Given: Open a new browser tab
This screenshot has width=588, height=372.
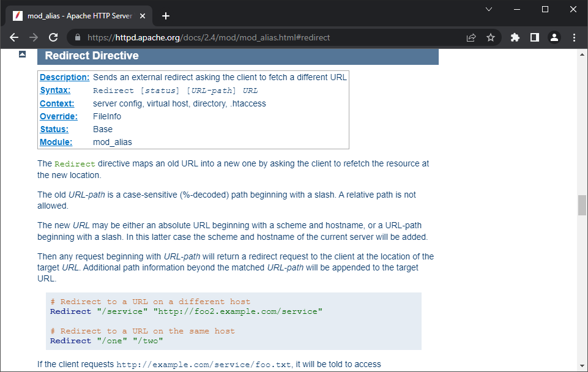Looking at the screenshot, I should (165, 16).
